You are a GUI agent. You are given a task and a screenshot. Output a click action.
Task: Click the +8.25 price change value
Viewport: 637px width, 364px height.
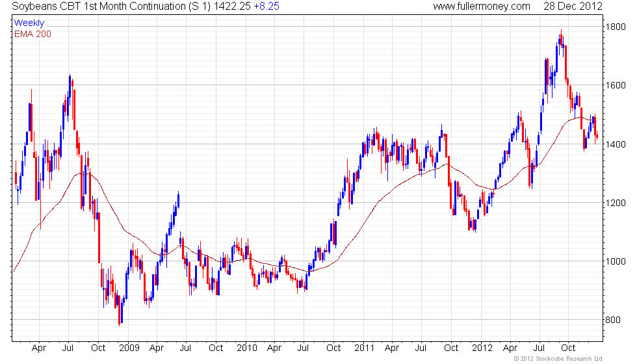(267, 6)
